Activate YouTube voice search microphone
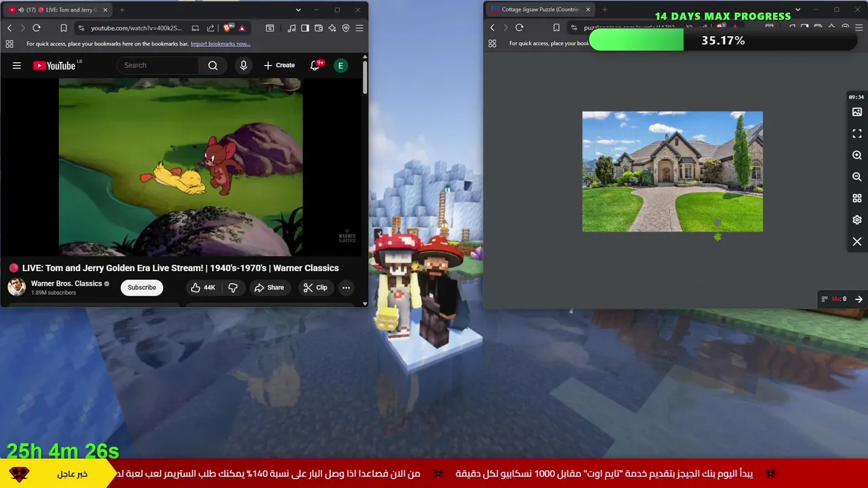The width and height of the screenshot is (868, 488). pyautogui.click(x=243, y=65)
